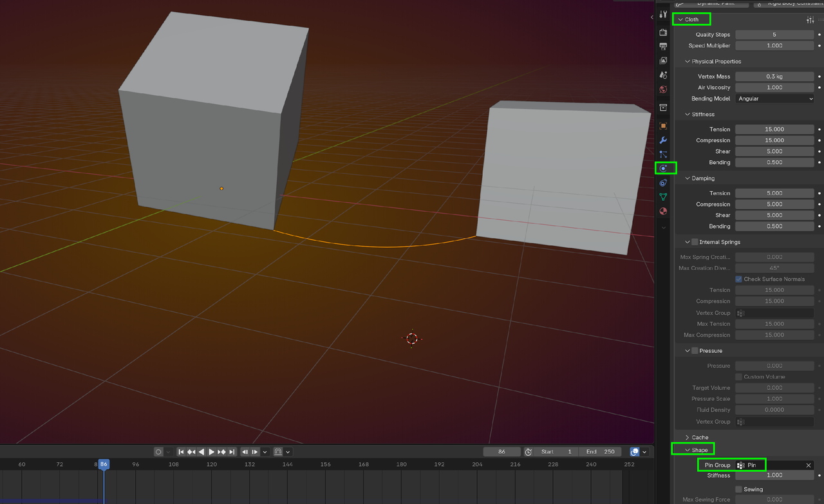Jump to the previous keyframe
This screenshot has width=824, height=504.
click(x=191, y=452)
